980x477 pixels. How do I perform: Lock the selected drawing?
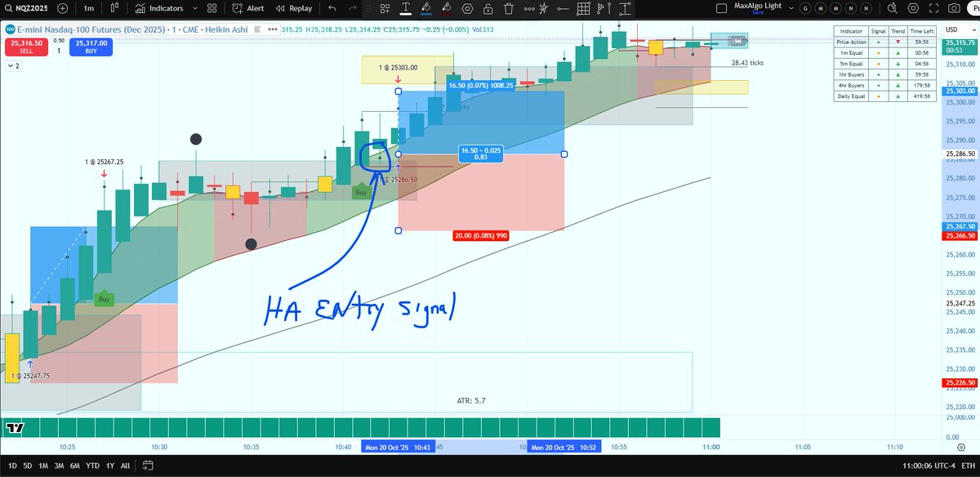pyautogui.click(x=488, y=9)
